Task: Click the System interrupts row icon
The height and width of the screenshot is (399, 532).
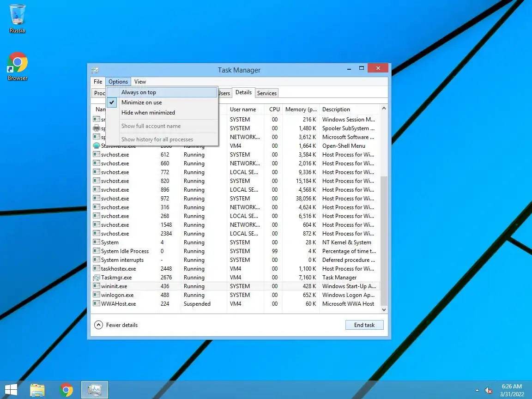Action: point(97,260)
